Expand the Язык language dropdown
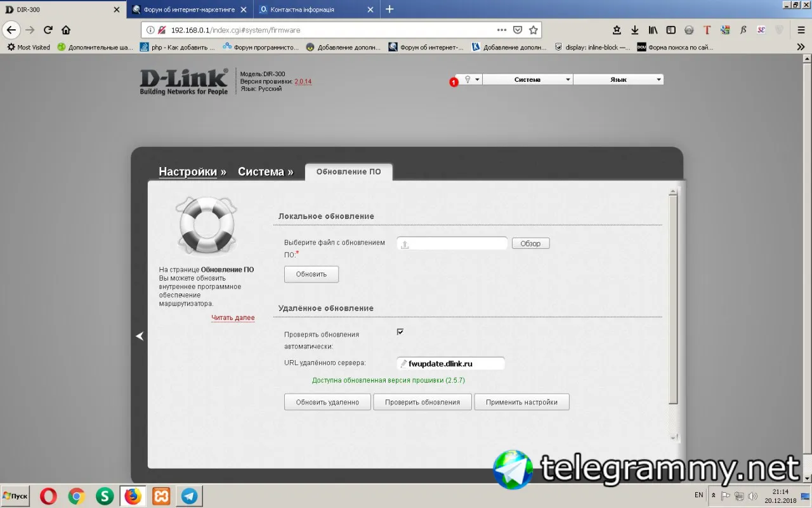This screenshot has height=508, width=812. [x=619, y=79]
